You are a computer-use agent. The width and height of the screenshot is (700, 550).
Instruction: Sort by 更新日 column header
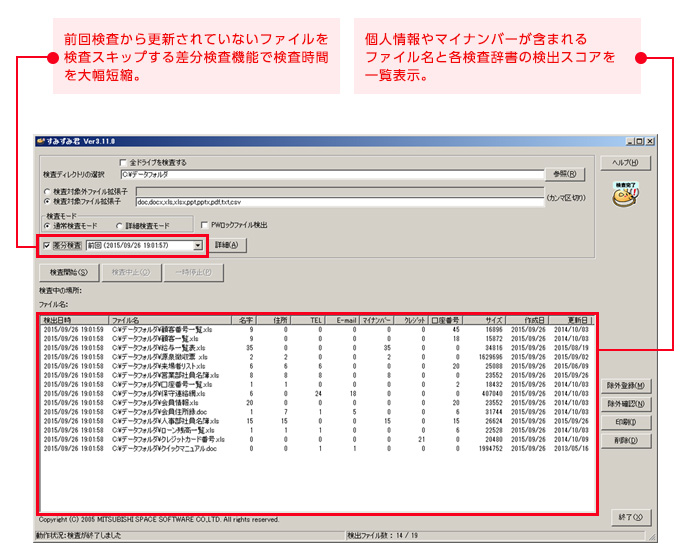pos(571,320)
